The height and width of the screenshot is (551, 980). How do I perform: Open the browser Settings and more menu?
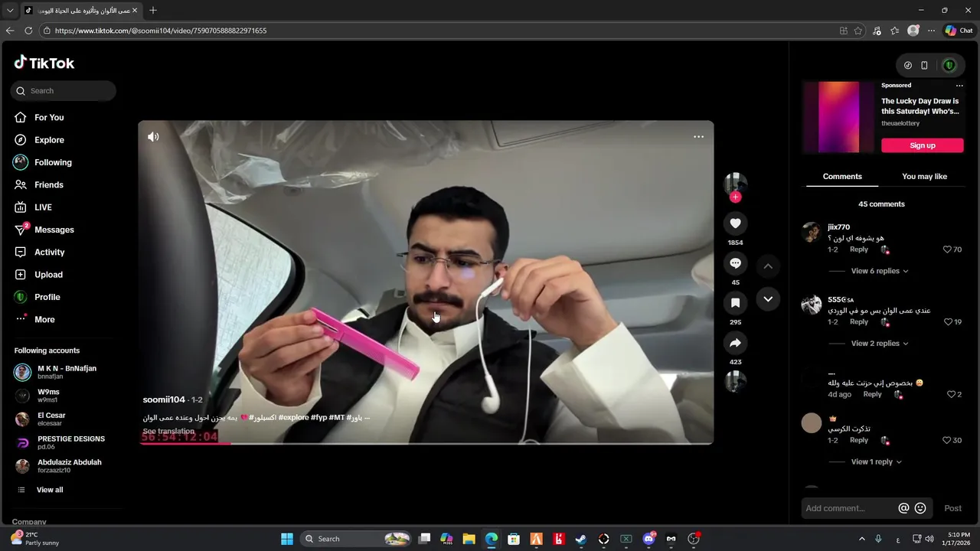(x=931, y=31)
